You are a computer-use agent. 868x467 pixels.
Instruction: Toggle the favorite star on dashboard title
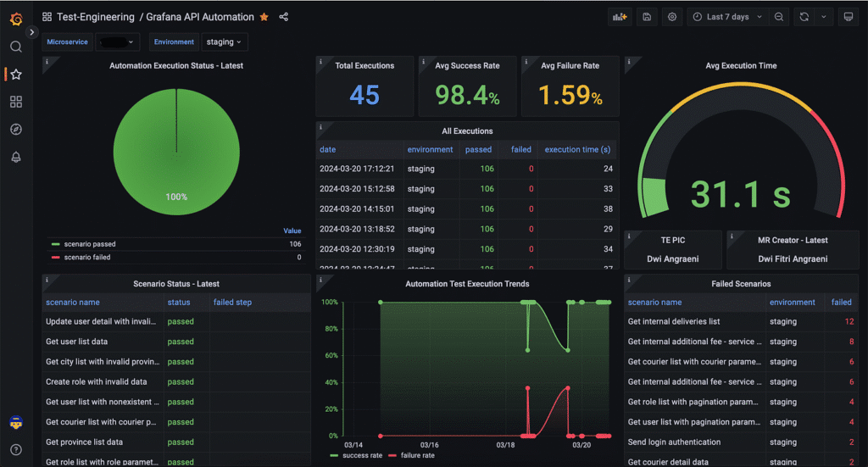click(264, 17)
